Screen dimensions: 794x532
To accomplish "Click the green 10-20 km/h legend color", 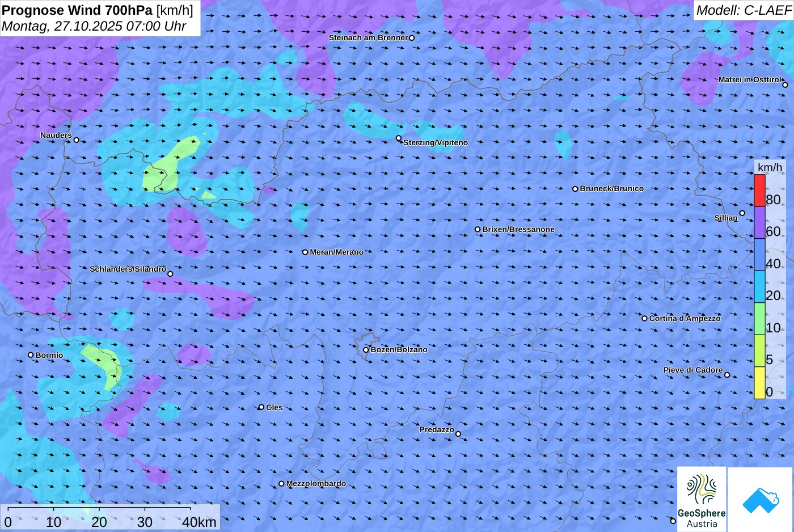I will 759,319.
